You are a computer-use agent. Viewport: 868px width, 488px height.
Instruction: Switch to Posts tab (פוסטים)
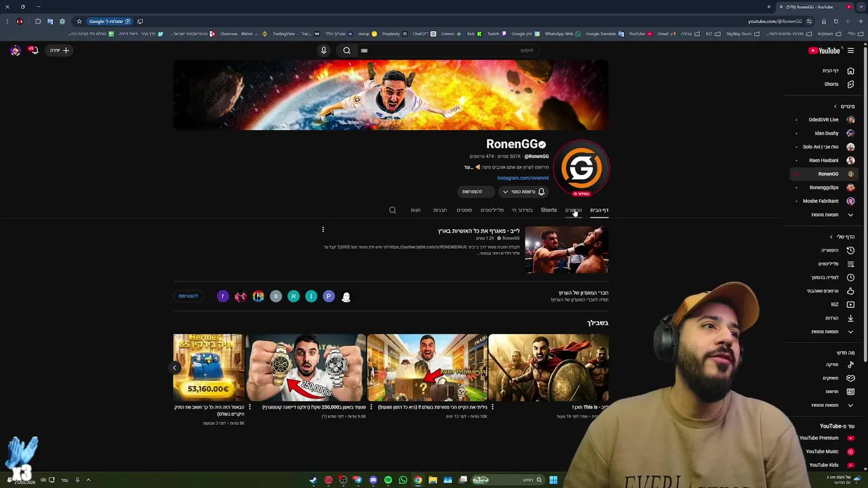(465, 210)
